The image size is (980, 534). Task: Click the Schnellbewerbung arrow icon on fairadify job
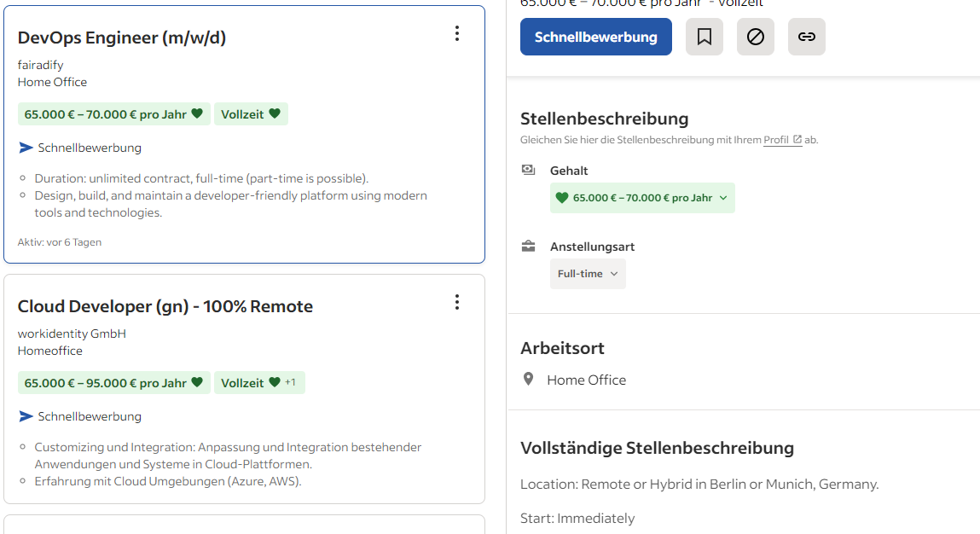(x=26, y=148)
